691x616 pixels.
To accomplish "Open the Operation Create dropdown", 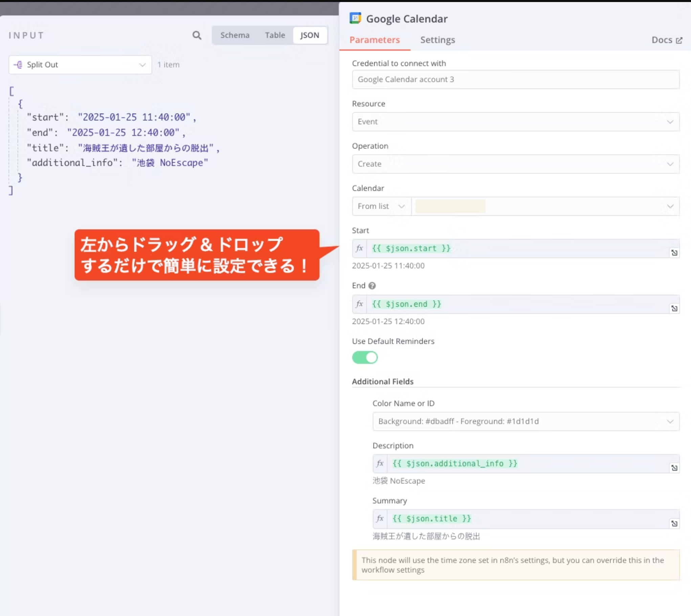I will [515, 164].
